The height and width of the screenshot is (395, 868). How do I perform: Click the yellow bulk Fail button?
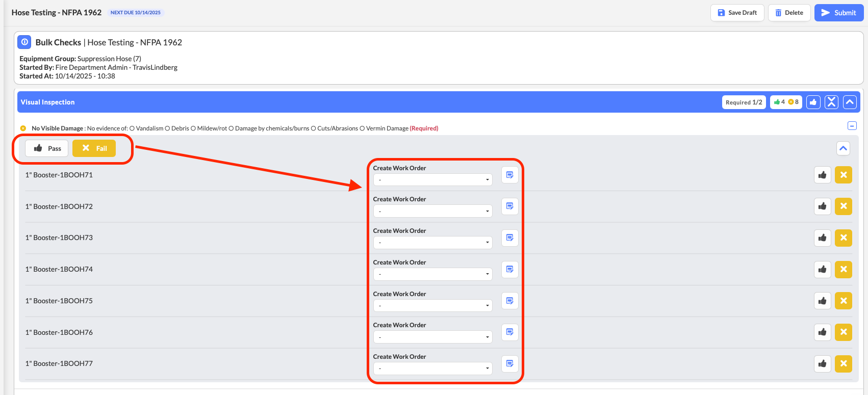pos(94,148)
